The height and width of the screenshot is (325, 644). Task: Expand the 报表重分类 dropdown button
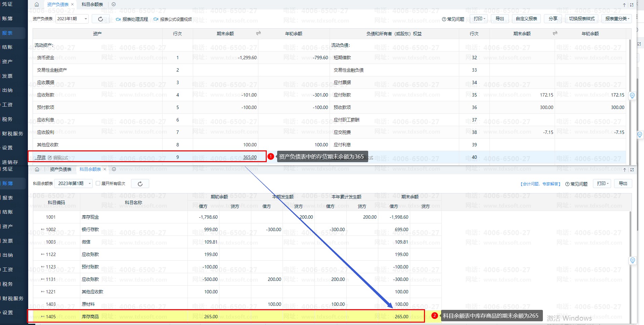(x=617, y=19)
